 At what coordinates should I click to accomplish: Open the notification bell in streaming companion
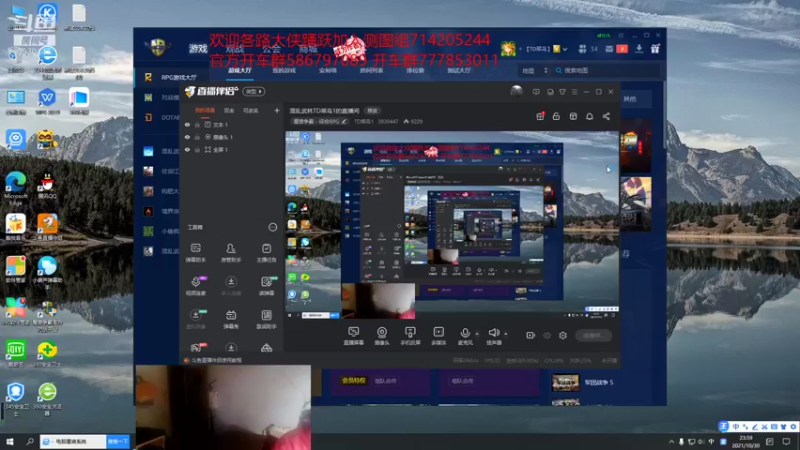coord(589,117)
